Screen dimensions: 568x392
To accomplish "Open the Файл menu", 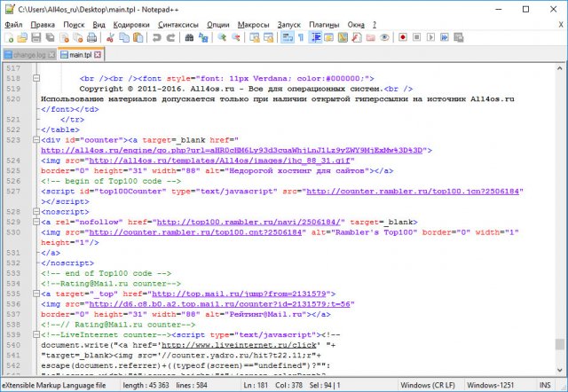I will [14, 25].
